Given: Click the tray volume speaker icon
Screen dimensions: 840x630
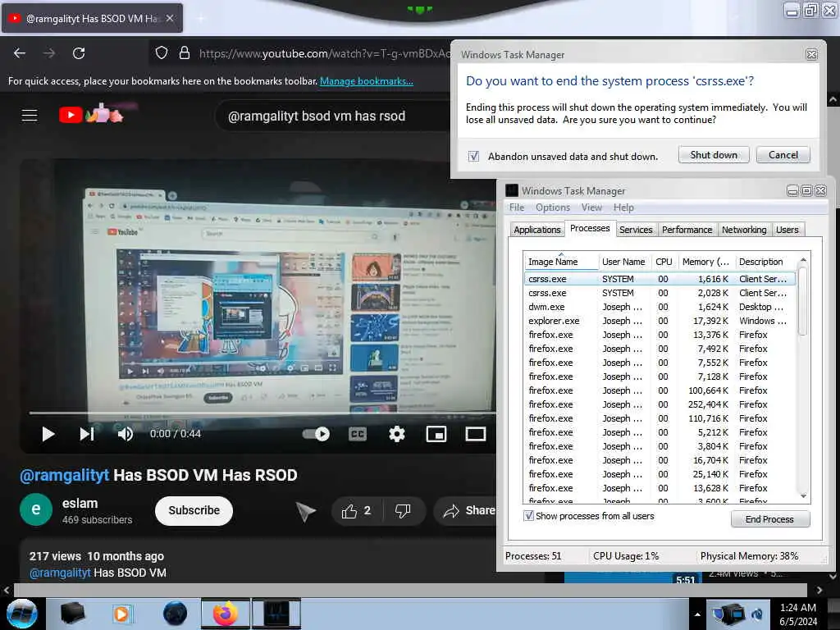Looking at the screenshot, I should click(x=757, y=614).
